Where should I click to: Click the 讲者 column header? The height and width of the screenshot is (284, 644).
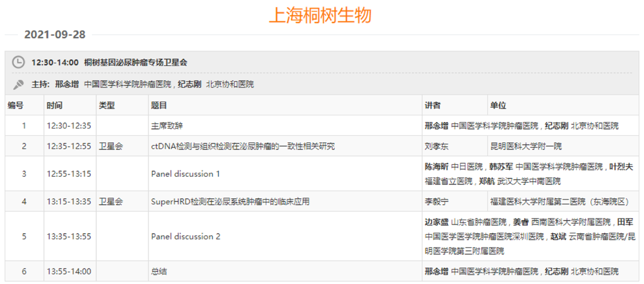click(x=432, y=105)
